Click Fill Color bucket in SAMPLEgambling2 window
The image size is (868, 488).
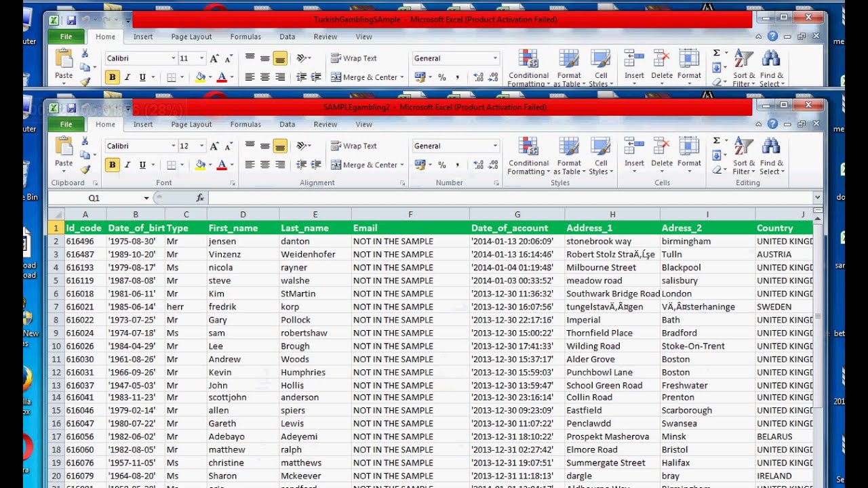(x=199, y=165)
